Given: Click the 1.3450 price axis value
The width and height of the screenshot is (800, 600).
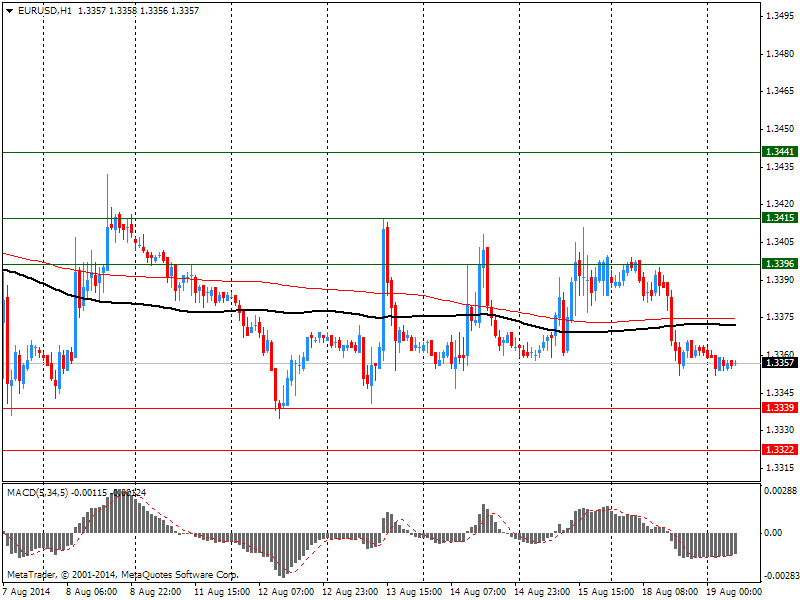Looking at the screenshot, I should coord(780,129).
